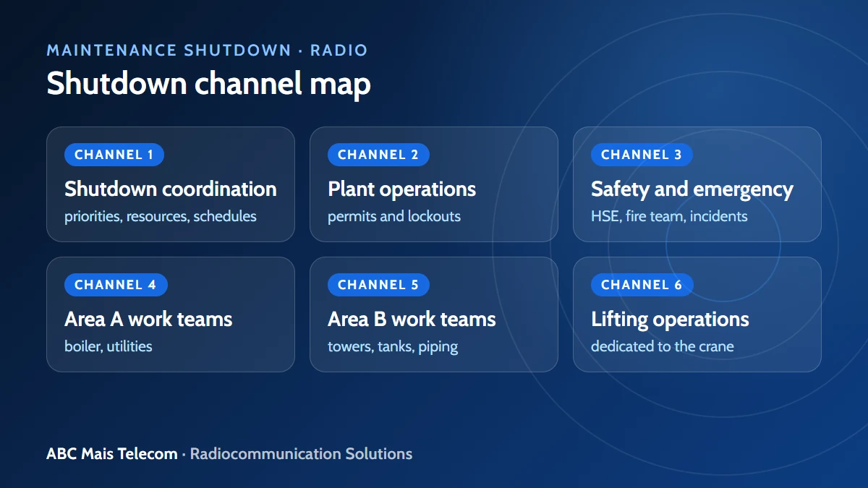Click 'Radiocommunication Solutions' footer text
868x488 pixels.
[x=301, y=454]
